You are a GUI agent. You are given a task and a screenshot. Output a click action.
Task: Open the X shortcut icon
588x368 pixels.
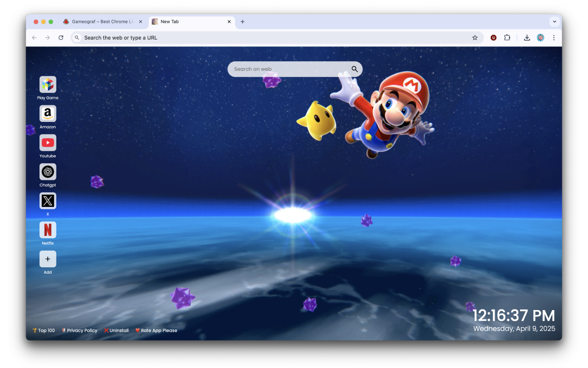48,201
